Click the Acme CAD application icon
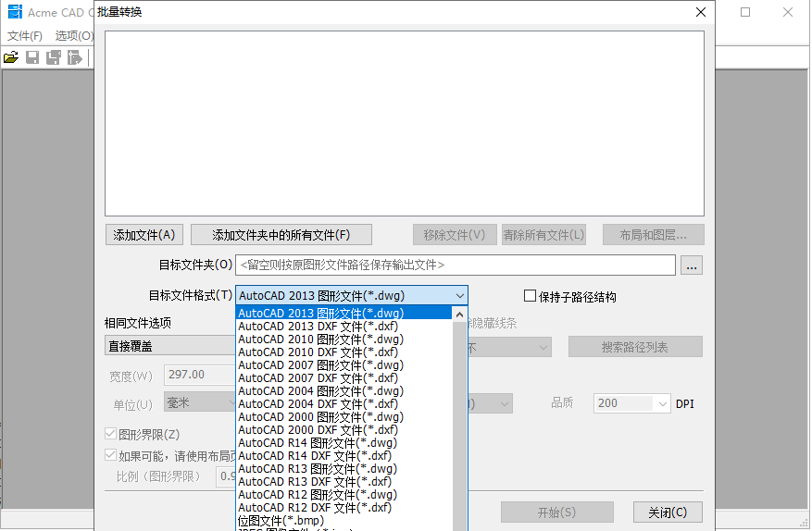 point(15,13)
